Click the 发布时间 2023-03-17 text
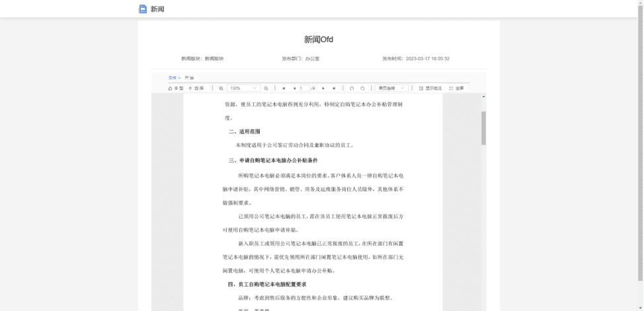The width and height of the screenshot is (644, 311). 416,59
